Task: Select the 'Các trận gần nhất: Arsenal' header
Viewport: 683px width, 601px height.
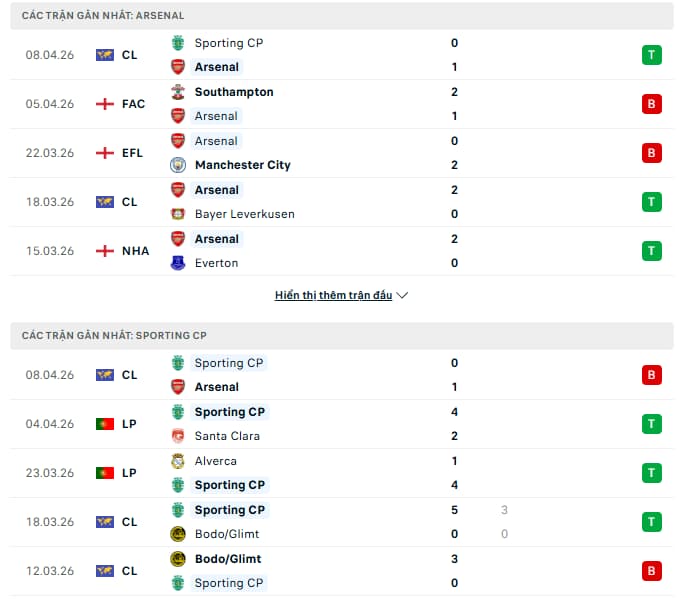Action: 103,16
